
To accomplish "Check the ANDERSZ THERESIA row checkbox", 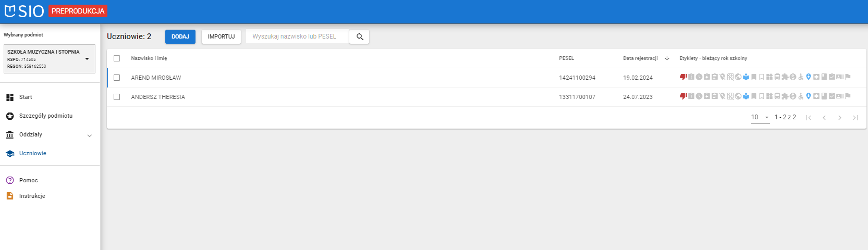I will (117, 97).
